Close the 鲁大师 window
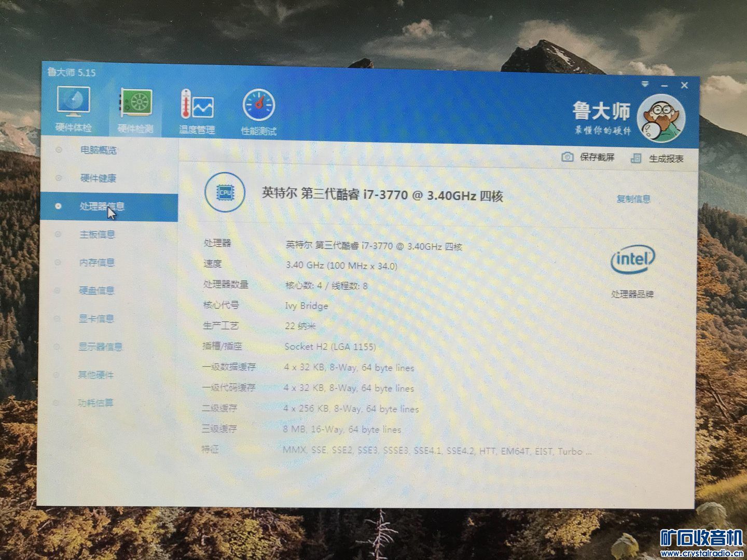The width and height of the screenshot is (747, 560). click(x=684, y=86)
